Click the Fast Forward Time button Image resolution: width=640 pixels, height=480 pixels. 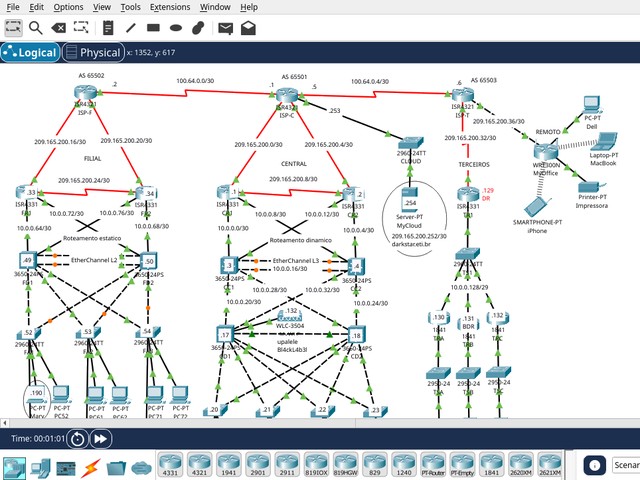pos(101,438)
